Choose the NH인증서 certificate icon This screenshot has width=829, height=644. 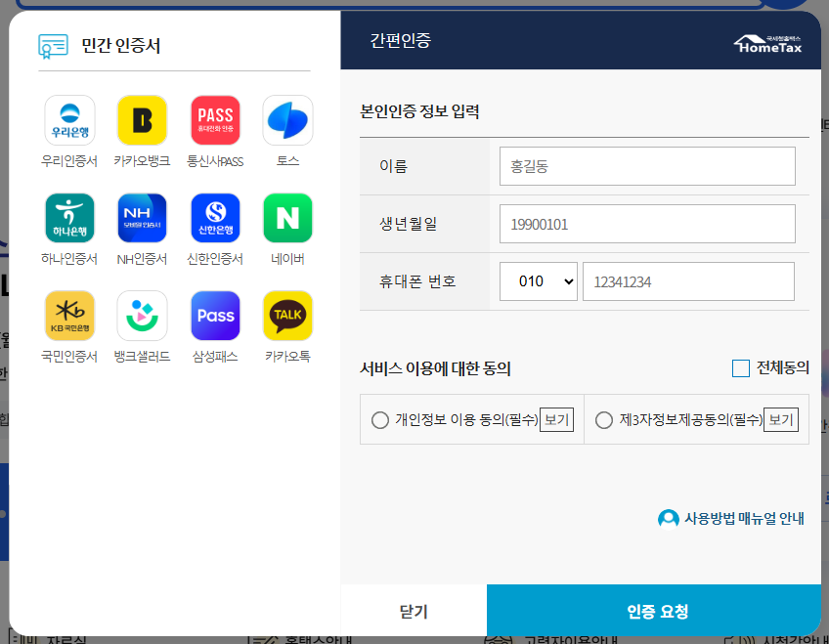pos(142,218)
